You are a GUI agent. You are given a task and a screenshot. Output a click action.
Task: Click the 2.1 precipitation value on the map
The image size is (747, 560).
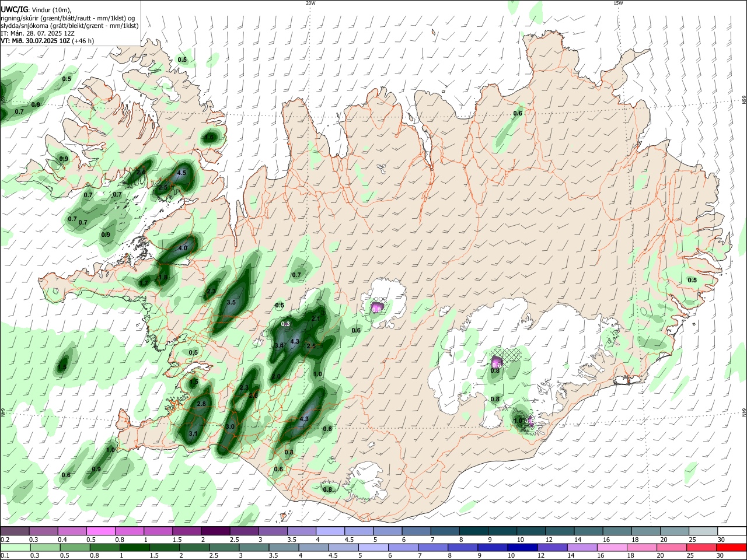coord(316,318)
